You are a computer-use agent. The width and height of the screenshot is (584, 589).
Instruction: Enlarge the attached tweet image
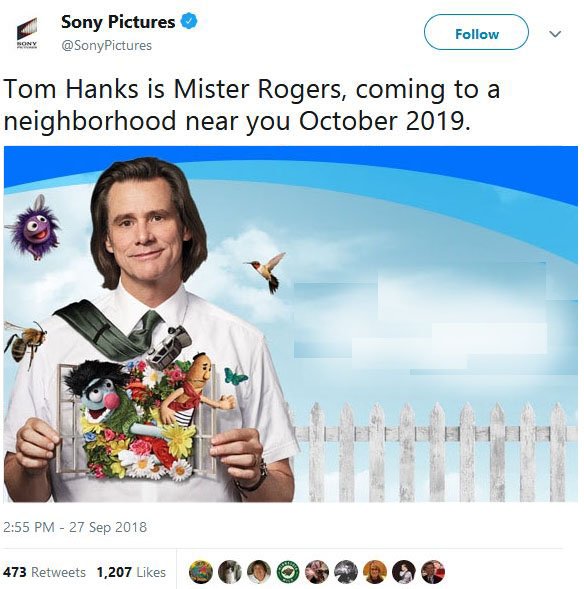pos(291,324)
